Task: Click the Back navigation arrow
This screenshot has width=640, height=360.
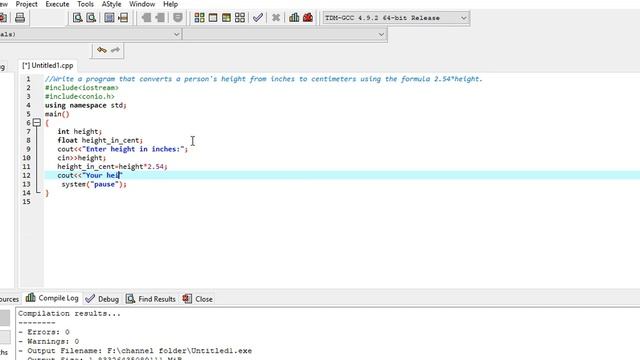Action: point(102,50)
